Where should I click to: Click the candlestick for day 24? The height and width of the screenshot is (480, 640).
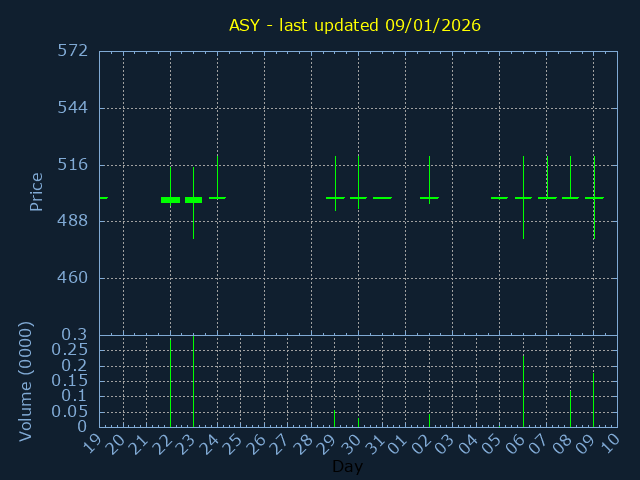click(217, 198)
